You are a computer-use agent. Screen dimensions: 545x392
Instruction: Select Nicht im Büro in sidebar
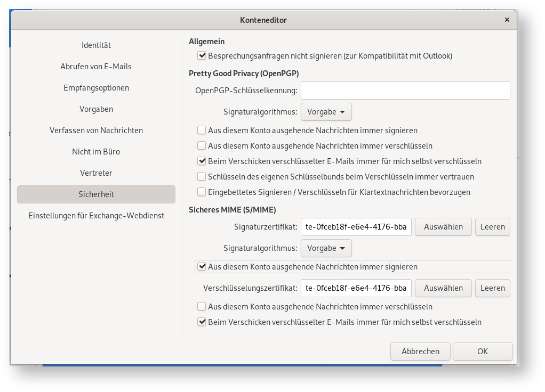point(96,152)
